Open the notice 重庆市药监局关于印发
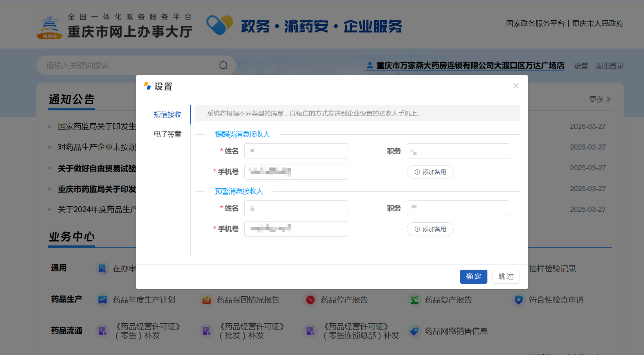Screen dimensions: 644x355 pos(97,189)
